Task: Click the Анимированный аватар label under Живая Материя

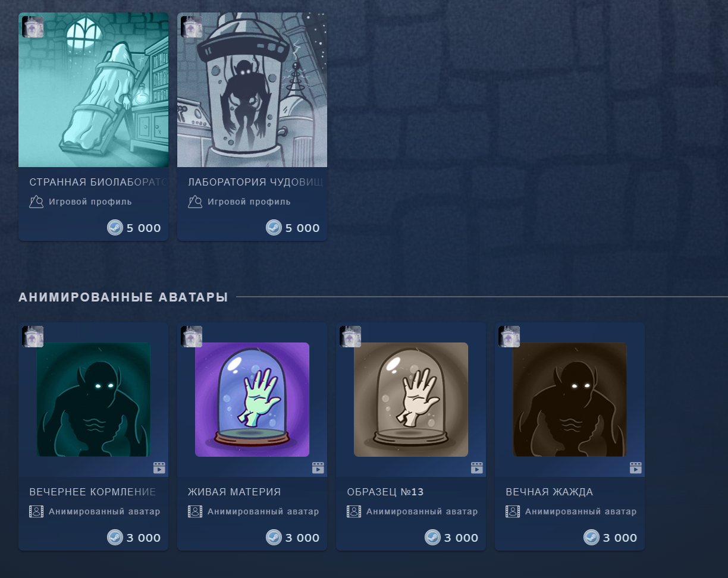Action: pos(263,511)
